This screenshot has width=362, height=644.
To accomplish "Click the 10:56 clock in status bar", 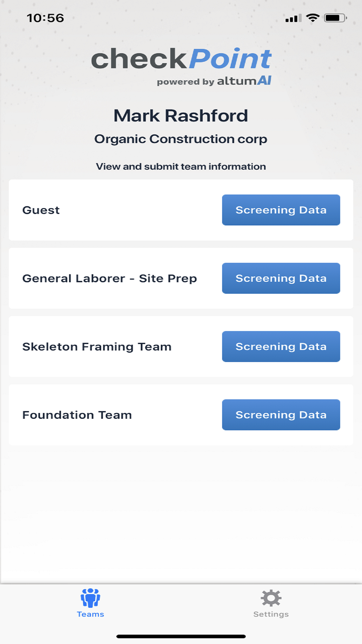I will point(45,18).
